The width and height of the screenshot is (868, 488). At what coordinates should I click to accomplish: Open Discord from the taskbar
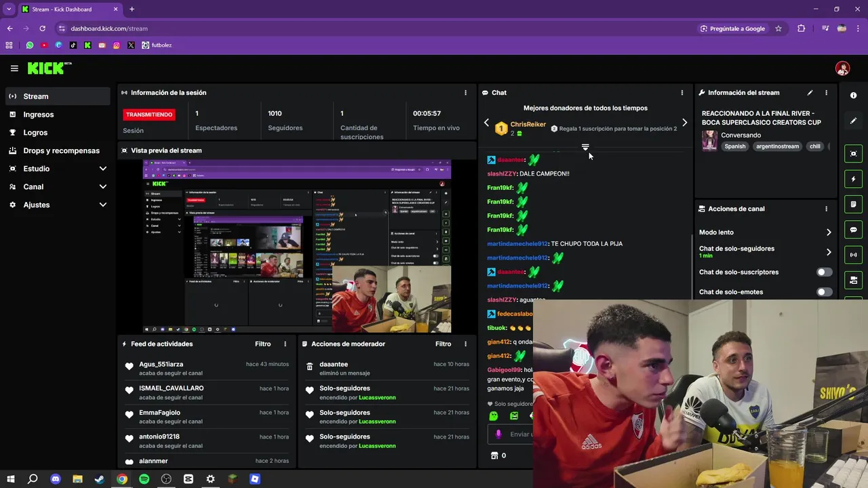[x=55, y=479]
